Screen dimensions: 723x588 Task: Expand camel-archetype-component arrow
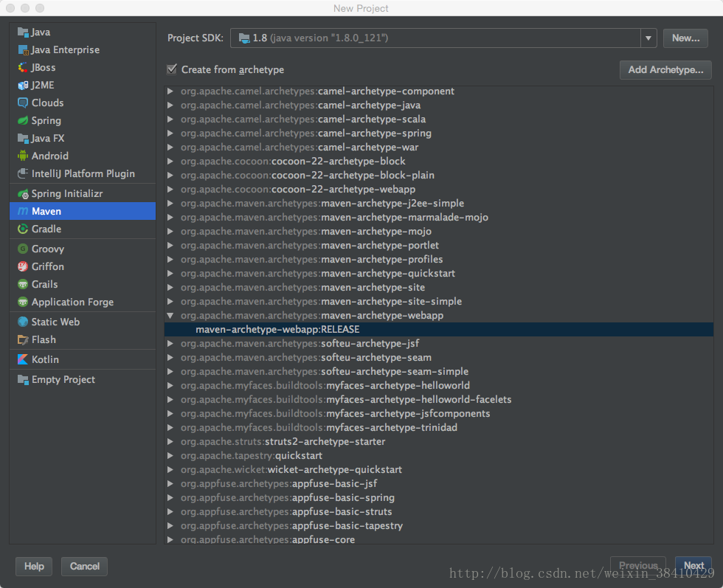coord(170,91)
